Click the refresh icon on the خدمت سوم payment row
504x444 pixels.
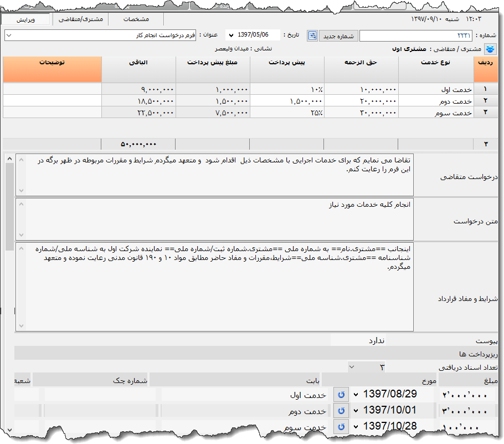pos(342,427)
